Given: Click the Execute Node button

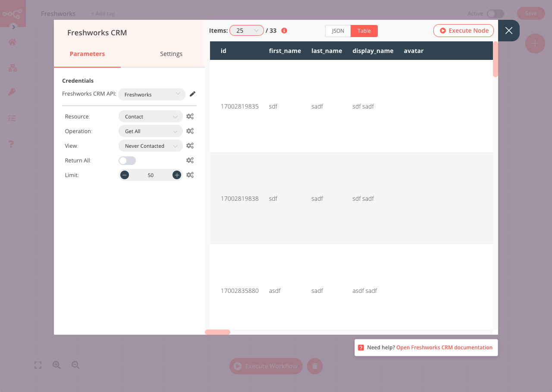Looking at the screenshot, I should coord(463,30).
